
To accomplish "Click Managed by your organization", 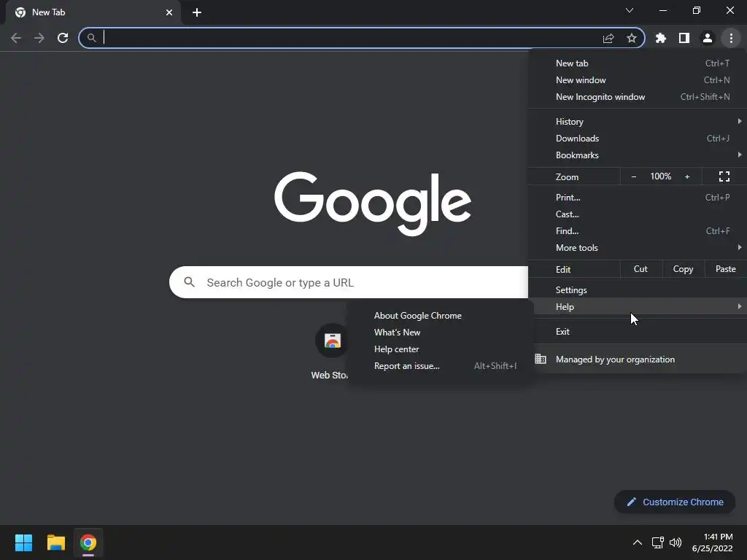I will [x=638, y=359].
